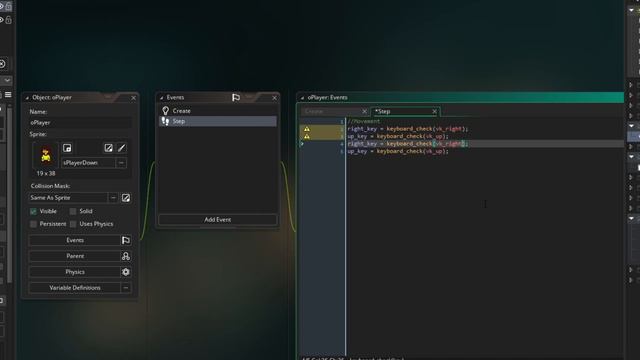Close the Create code tab
Image resolution: width=640 pixels, height=360 pixels.
[364, 111]
